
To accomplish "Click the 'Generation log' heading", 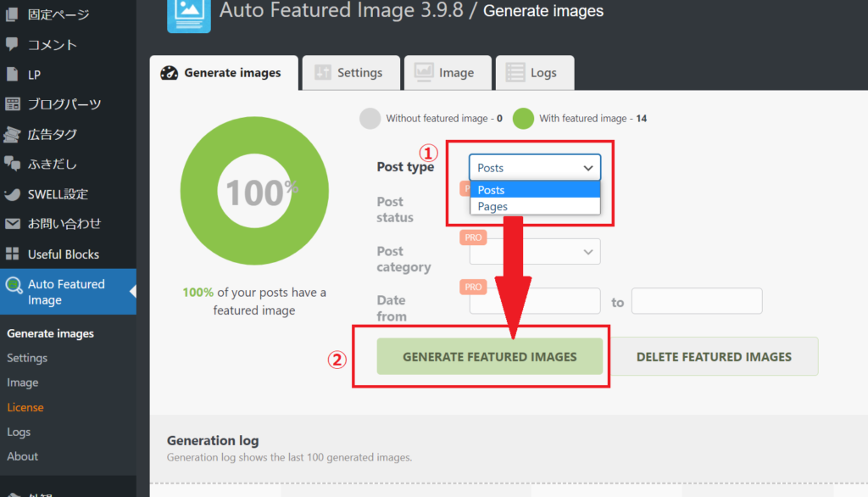I will (x=213, y=440).
